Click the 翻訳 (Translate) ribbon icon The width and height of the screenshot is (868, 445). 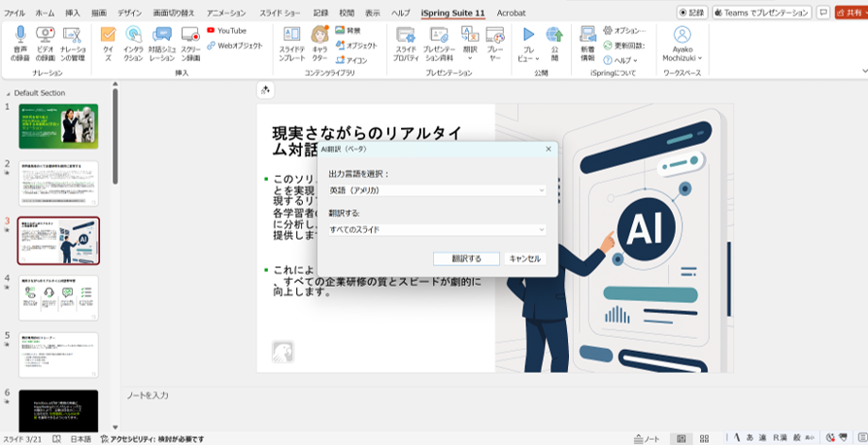point(470,43)
